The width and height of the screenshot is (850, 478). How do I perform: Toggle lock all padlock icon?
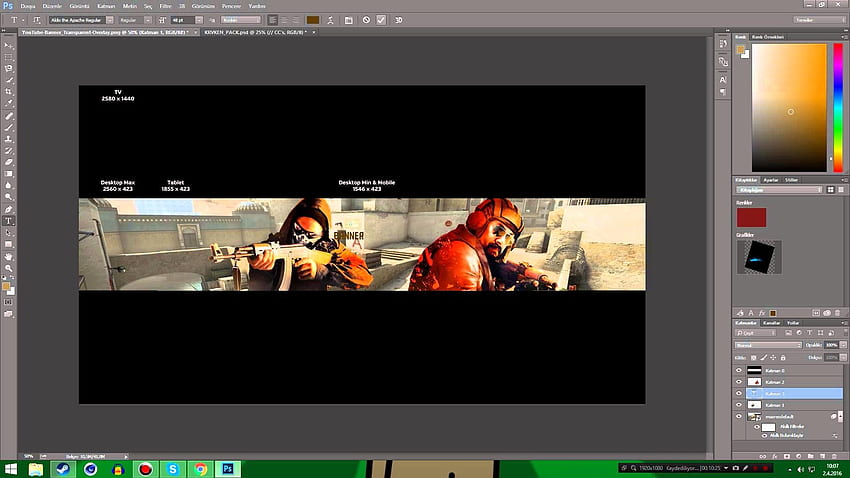pos(783,358)
